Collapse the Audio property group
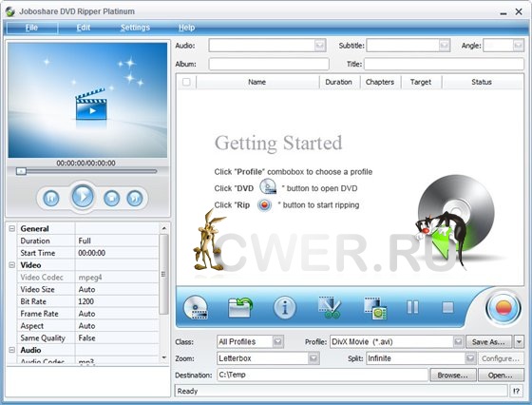This screenshot has width=532, height=405. point(11,350)
